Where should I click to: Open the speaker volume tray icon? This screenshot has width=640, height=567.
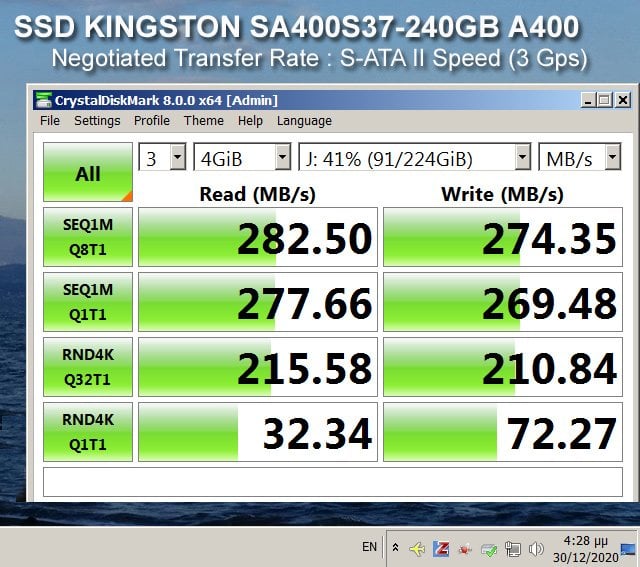(536, 549)
